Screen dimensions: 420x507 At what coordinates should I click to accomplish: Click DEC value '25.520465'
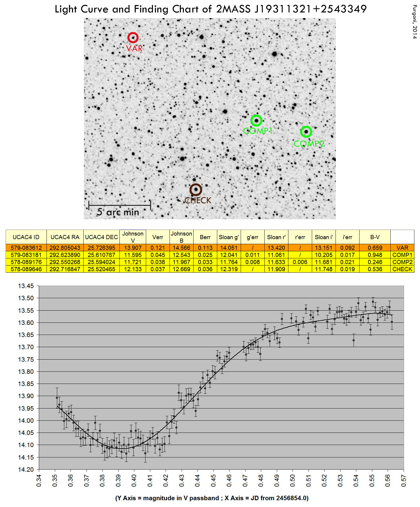click(x=101, y=269)
